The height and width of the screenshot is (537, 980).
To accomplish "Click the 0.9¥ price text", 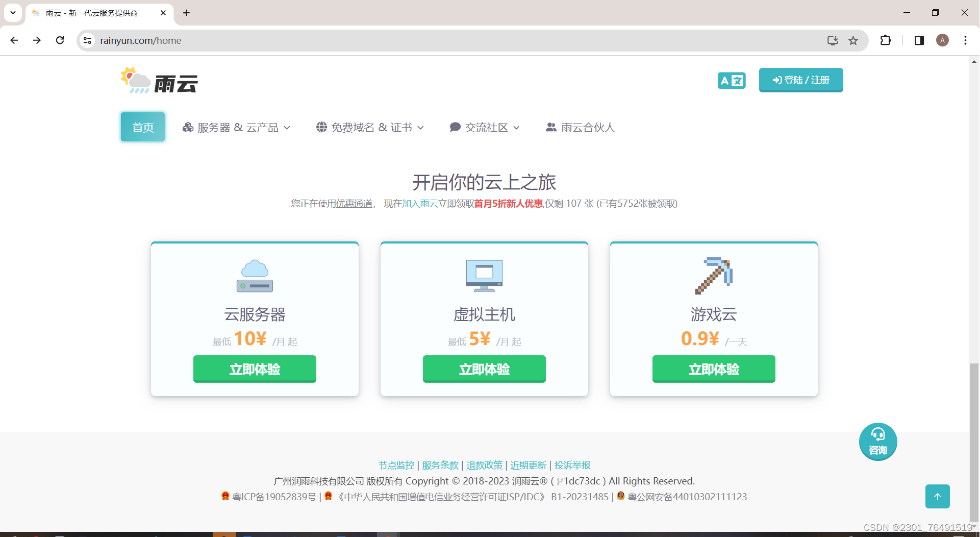I will click(x=700, y=338).
